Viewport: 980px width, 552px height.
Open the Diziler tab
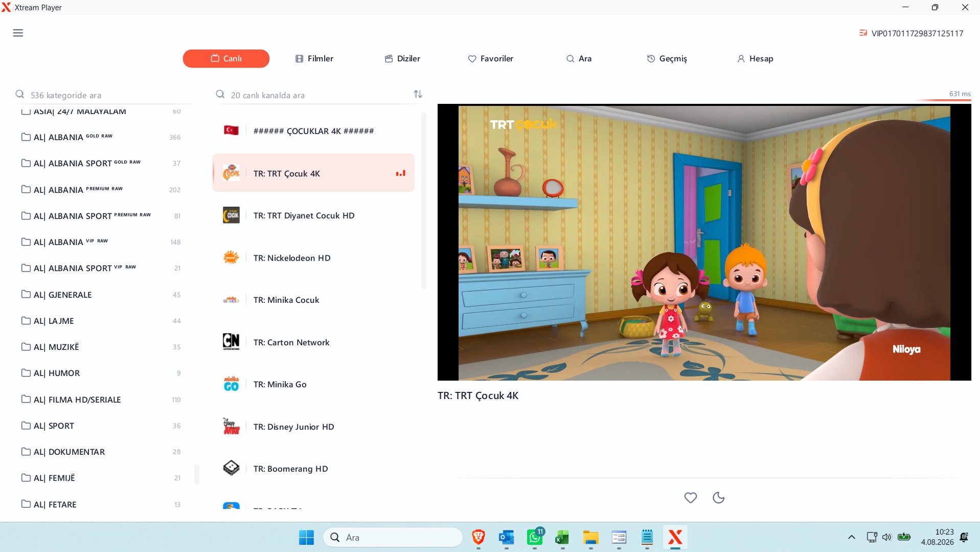[402, 59]
